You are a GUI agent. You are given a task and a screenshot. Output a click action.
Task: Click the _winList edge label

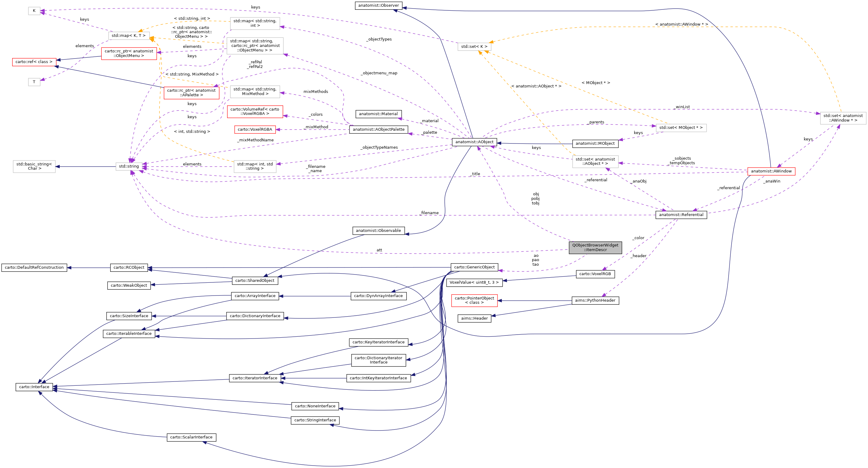click(x=682, y=107)
